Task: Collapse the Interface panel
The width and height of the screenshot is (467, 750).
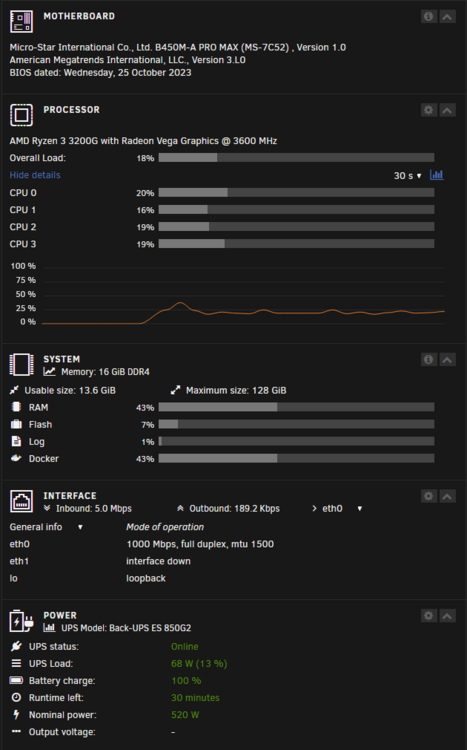Action: coord(447,496)
